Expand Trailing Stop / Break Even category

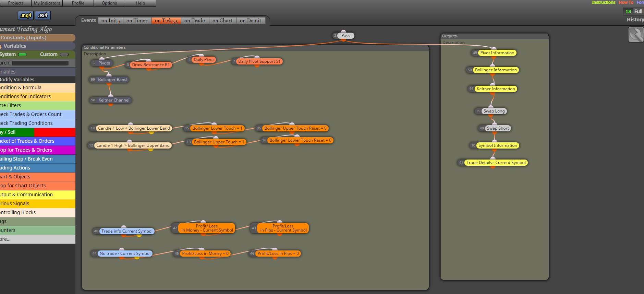(x=38, y=159)
